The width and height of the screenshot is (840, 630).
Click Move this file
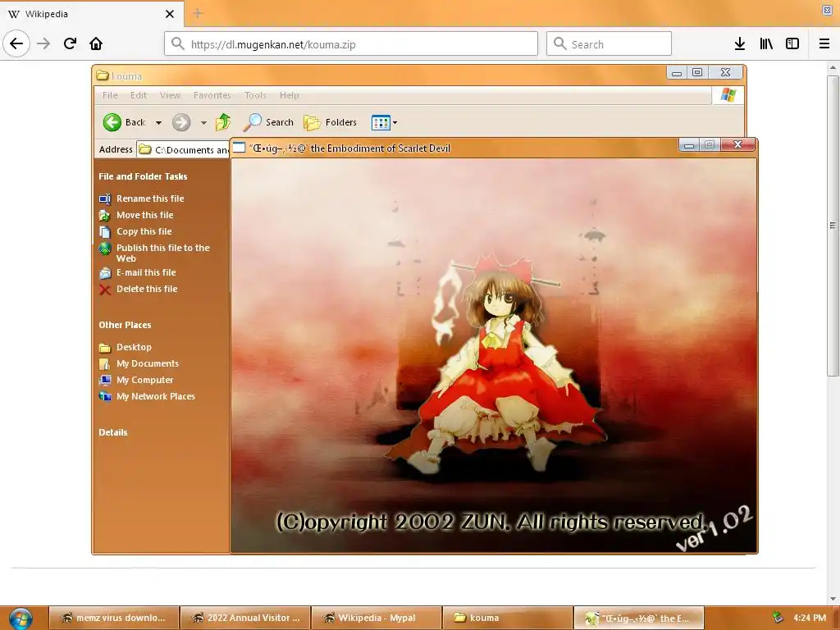144,215
